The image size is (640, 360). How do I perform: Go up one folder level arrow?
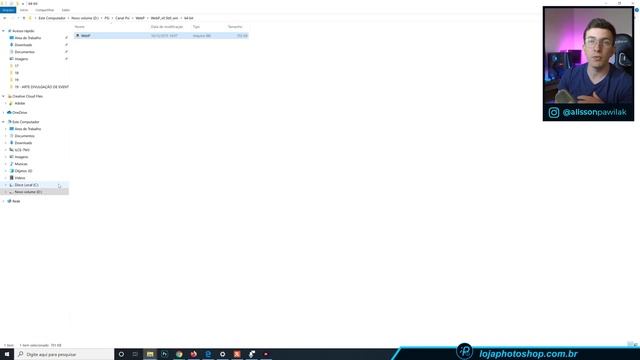click(x=24, y=18)
